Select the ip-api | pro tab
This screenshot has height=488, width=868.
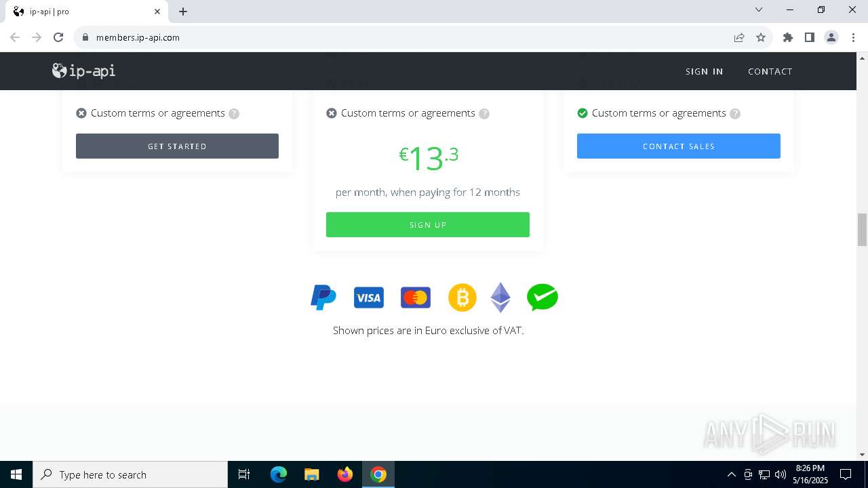[x=87, y=12]
